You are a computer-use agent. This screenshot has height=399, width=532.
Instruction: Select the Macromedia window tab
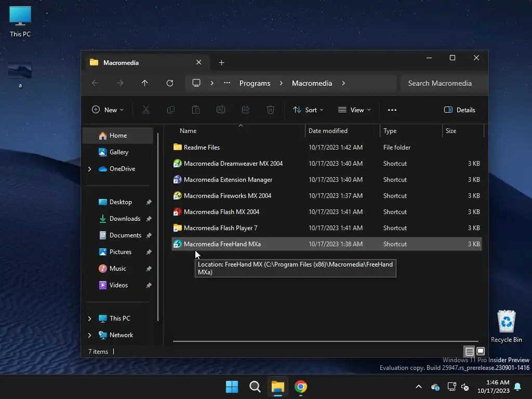146,62
